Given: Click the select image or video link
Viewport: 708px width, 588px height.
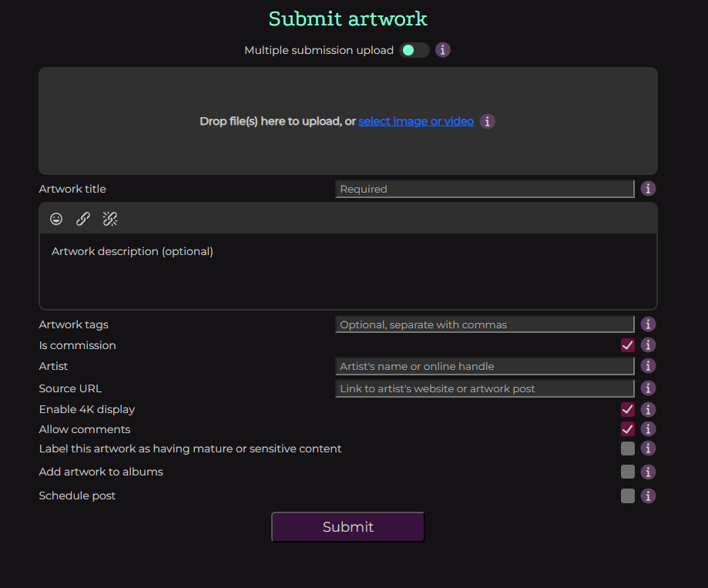Looking at the screenshot, I should (x=416, y=121).
